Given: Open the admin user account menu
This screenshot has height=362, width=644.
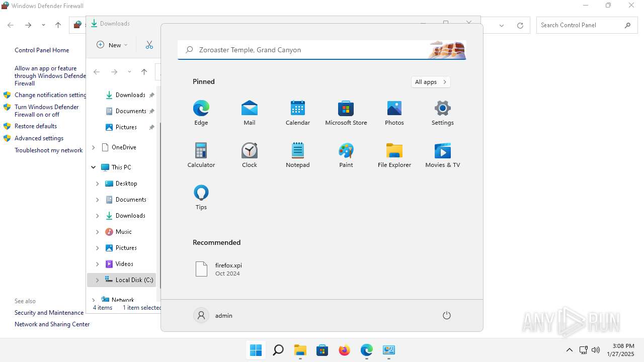Looking at the screenshot, I should [213, 315].
